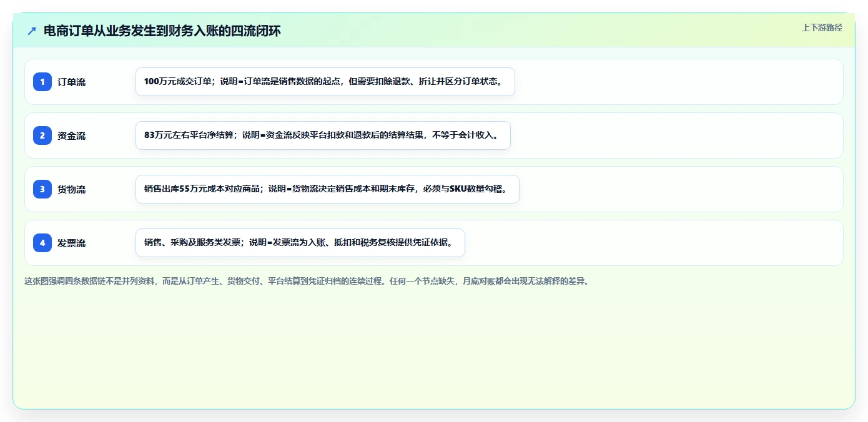Click the 发票流 label
The width and height of the screenshot is (868, 422).
[72, 243]
